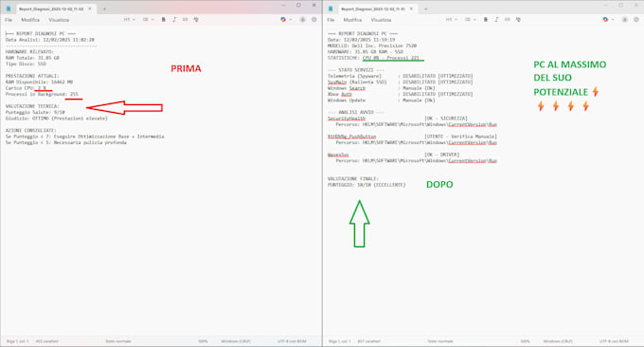This screenshot has height=347, width=644.
Task: Open Notepad settings gear in the left window
Action: point(314,20)
